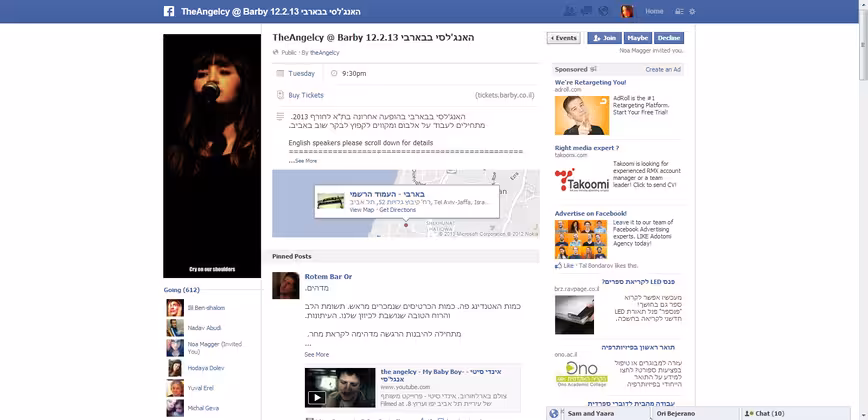Click the LED book light ad image
Screen dimensions: 868x420
(x=575, y=315)
